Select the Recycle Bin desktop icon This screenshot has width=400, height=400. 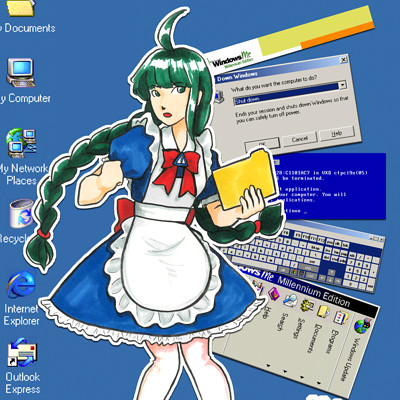(22, 213)
